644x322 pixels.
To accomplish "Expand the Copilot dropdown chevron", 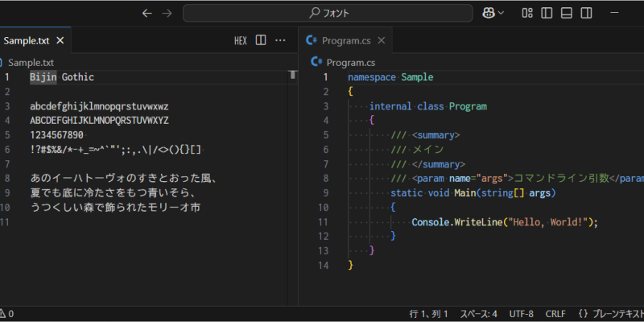I will [502, 13].
